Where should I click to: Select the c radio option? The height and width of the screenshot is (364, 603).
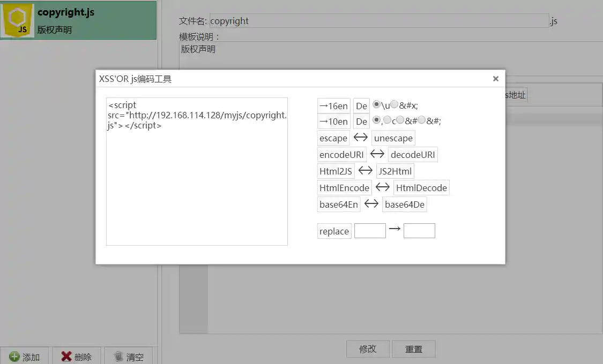tap(387, 120)
